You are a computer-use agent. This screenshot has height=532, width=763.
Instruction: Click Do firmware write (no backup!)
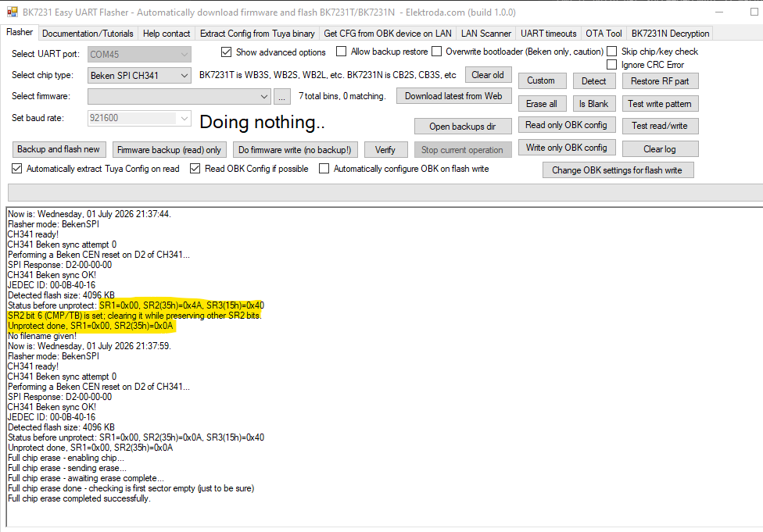[295, 150]
